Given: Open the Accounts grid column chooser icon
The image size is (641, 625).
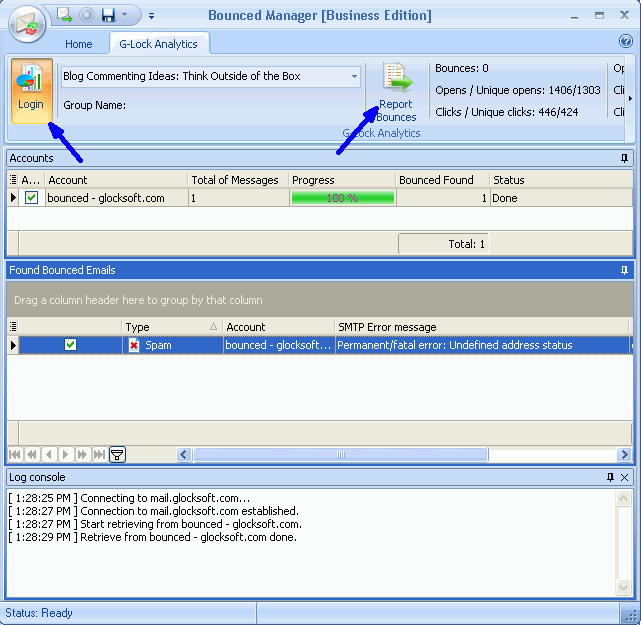Looking at the screenshot, I should 13,179.
